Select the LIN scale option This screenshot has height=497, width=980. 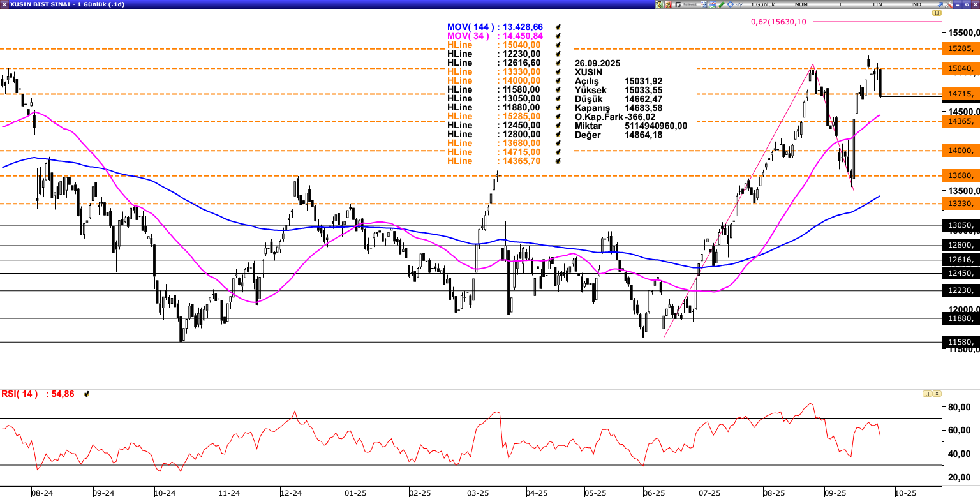coord(878,4)
